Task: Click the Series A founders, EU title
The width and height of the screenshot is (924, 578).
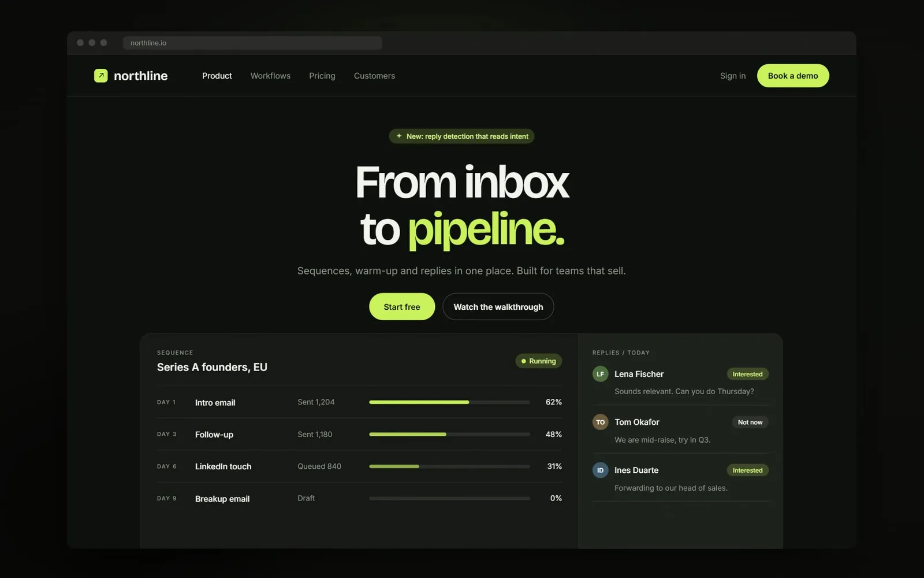Action: 212,367
